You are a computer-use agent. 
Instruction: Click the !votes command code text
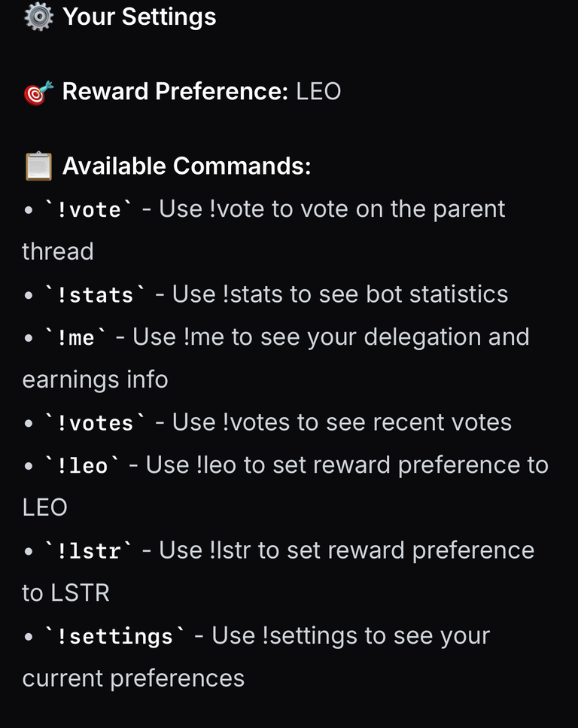95,423
